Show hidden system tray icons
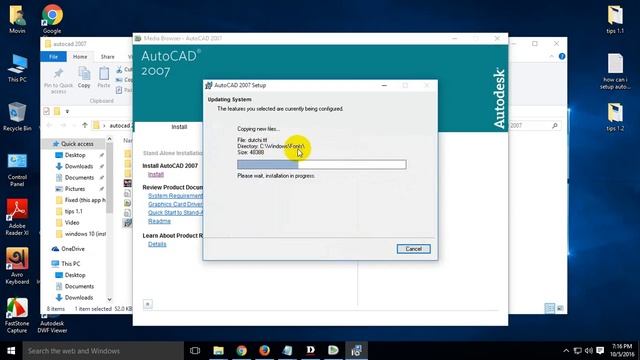This screenshot has width=640, height=360. (x=566, y=351)
